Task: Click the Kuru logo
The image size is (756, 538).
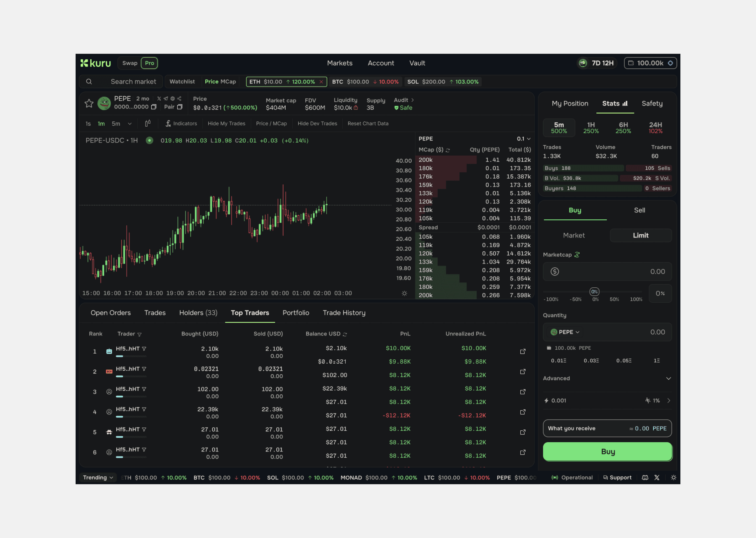Action: tap(96, 63)
